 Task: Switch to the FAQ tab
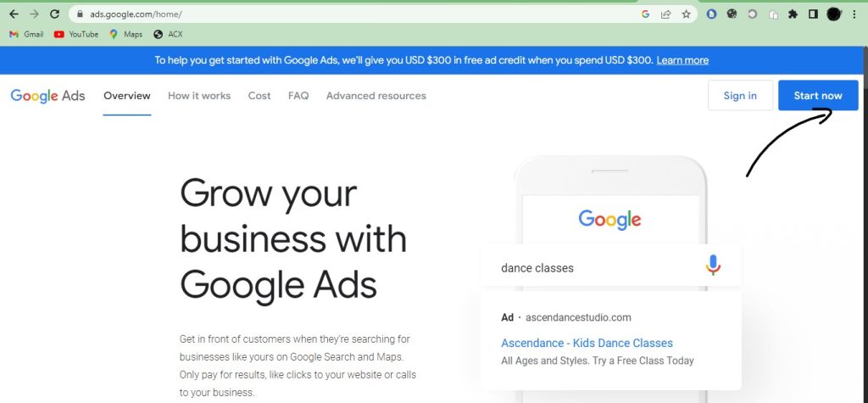pyautogui.click(x=298, y=96)
